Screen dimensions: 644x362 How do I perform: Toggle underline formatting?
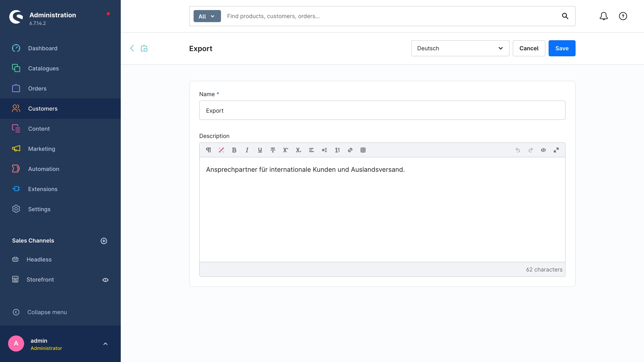click(x=260, y=150)
